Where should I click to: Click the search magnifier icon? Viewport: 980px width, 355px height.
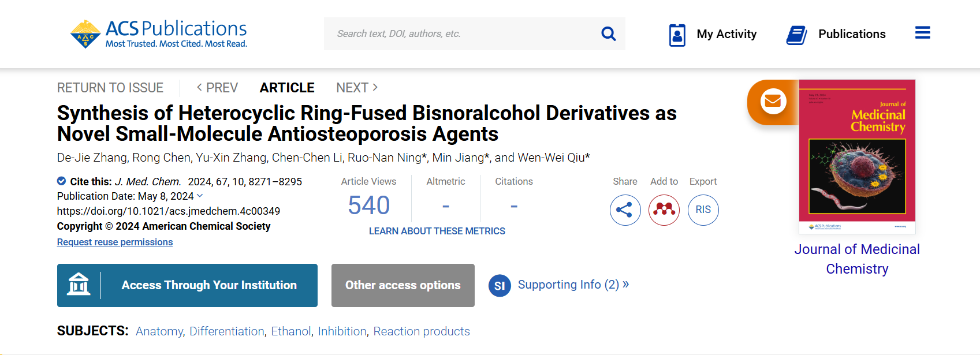pos(608,34)
